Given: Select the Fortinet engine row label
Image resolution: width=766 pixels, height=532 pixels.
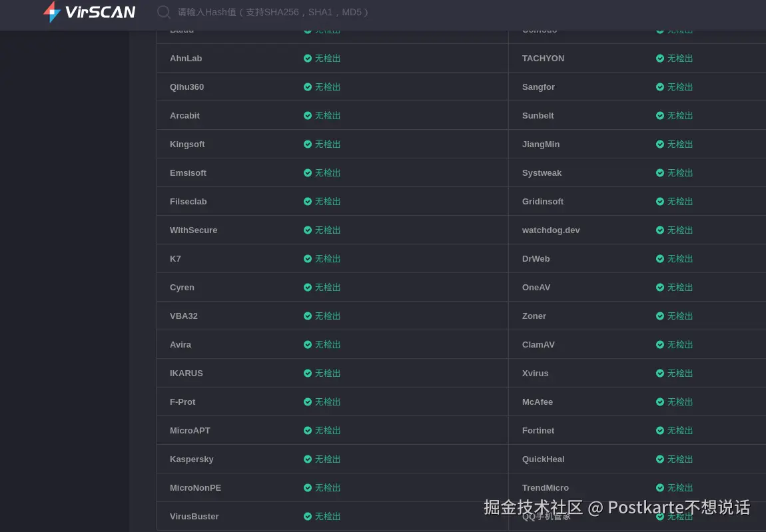Looking at the screenshot, I should pos(538,430).
